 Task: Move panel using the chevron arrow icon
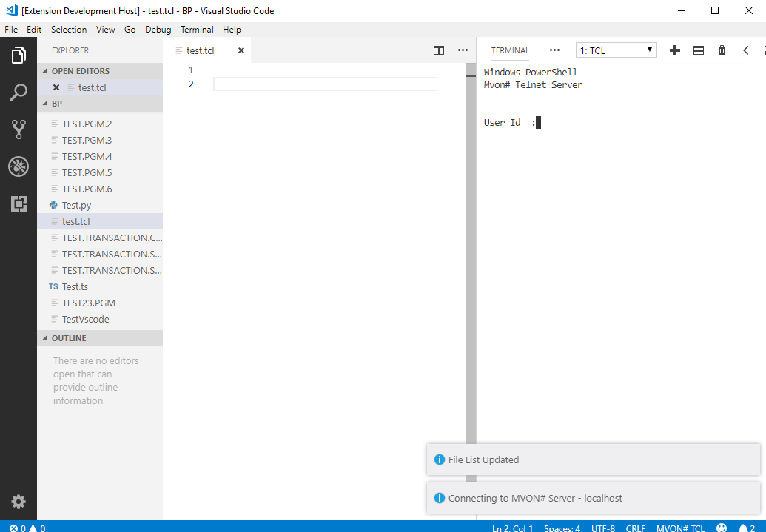[x=745, y=50]
